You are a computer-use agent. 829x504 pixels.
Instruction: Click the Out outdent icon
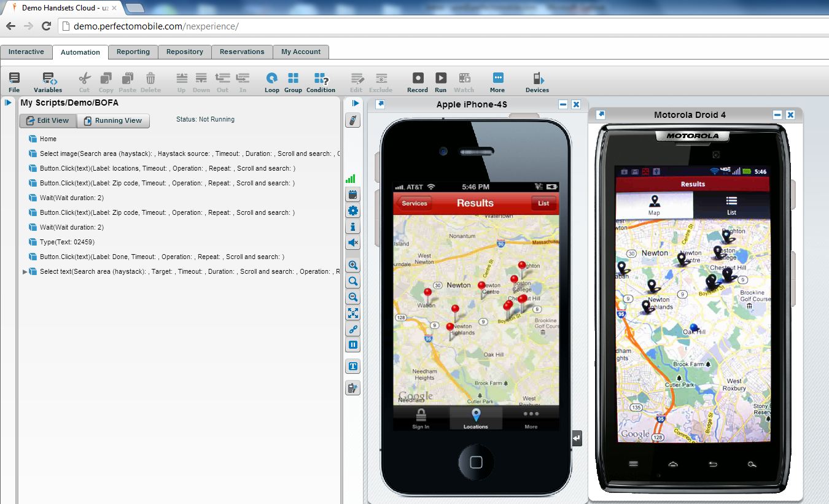pos(223,79)
